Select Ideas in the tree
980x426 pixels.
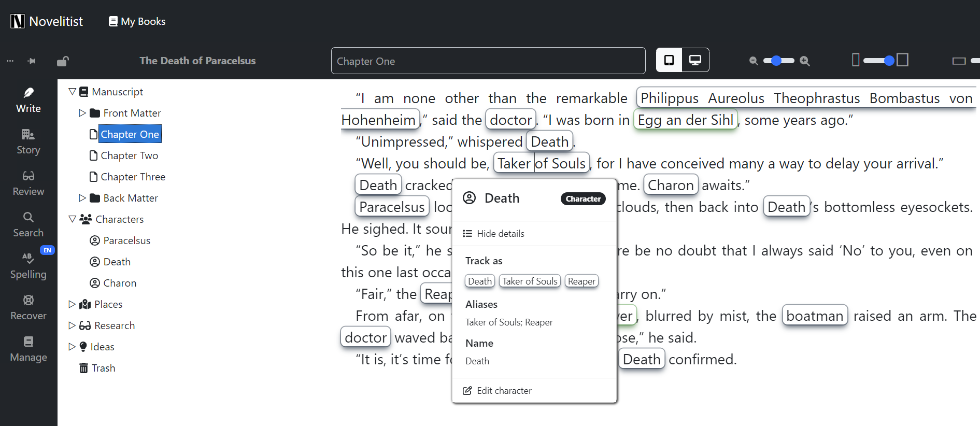pyautogui.click(x=97, y=347)
